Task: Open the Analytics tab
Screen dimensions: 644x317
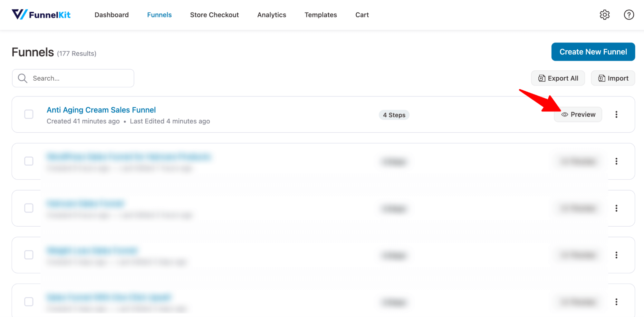Action: pos(272,15)
